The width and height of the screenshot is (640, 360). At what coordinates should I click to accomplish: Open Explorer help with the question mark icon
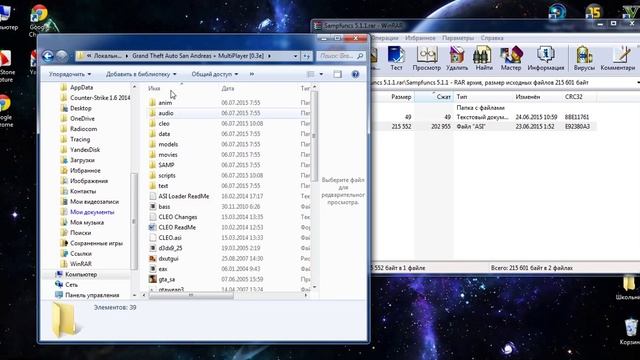pos(355,74)
